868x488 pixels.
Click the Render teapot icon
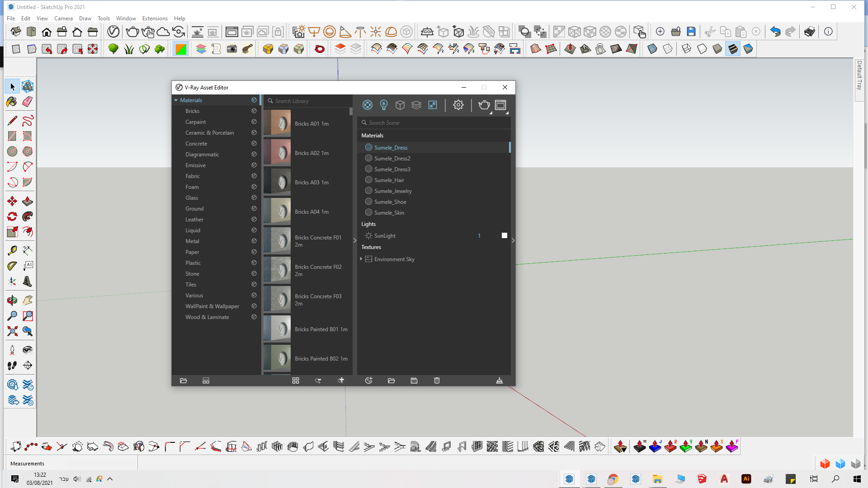pos(484,105)
